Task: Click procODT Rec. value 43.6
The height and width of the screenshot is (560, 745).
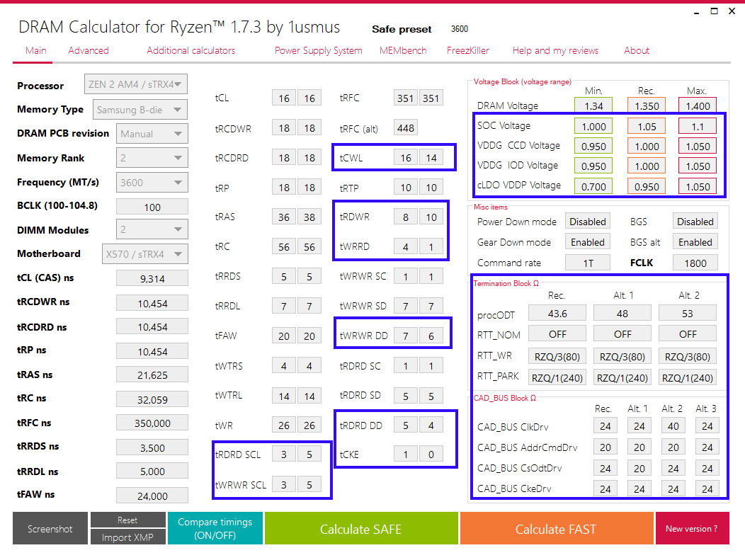Action: pos(557,314)
